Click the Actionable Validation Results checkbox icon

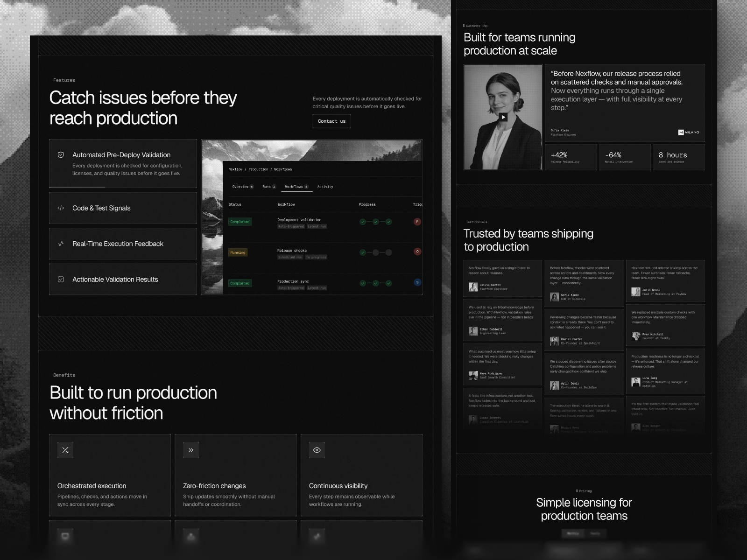61,279
